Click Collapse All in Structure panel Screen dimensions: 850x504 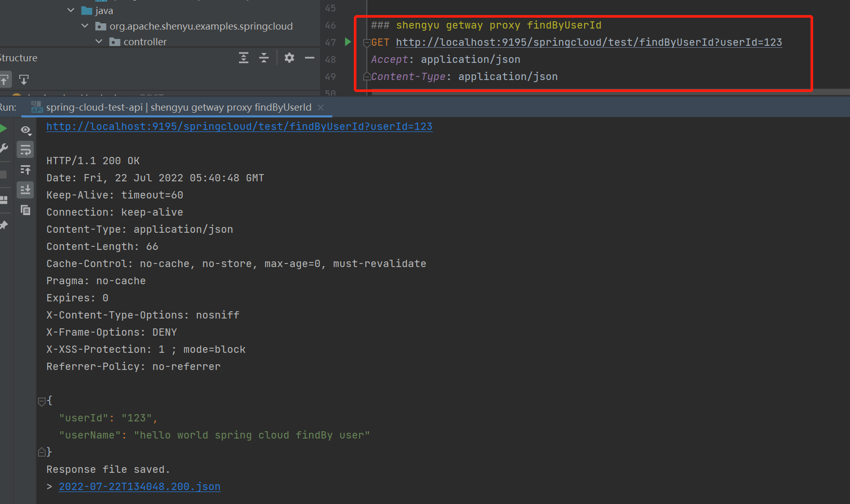264,58
